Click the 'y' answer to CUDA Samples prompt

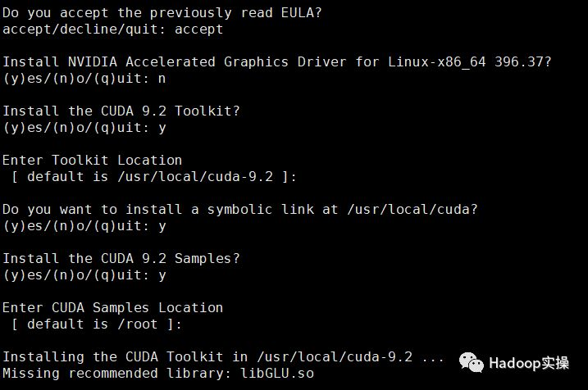point(162,276)
